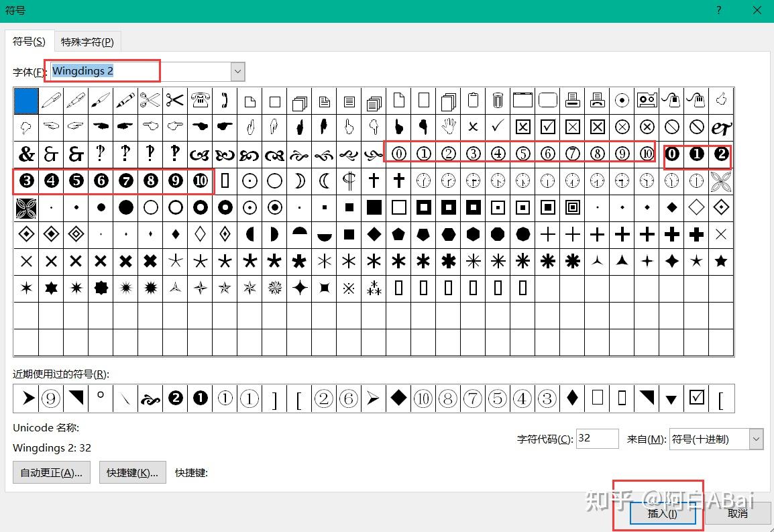Choose the large filled black square symbol
This screenshot has height=532, width=774.
coord(374,207)
